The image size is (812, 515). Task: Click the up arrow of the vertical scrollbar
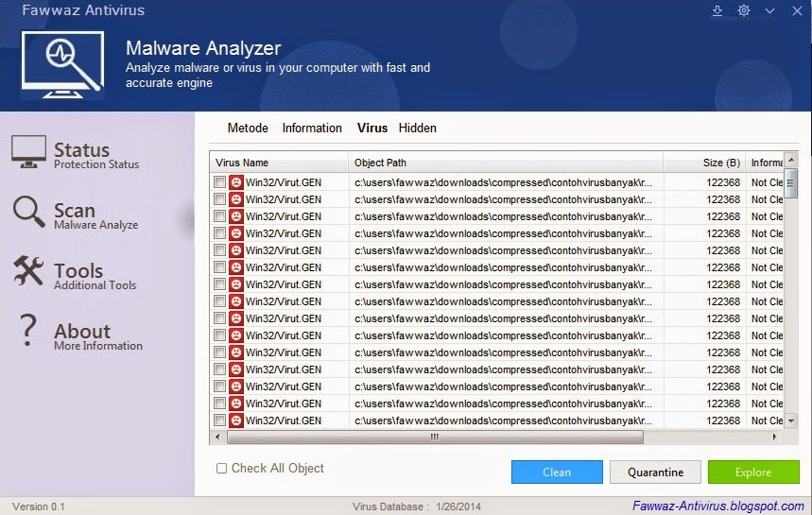[x=791, y=159]
